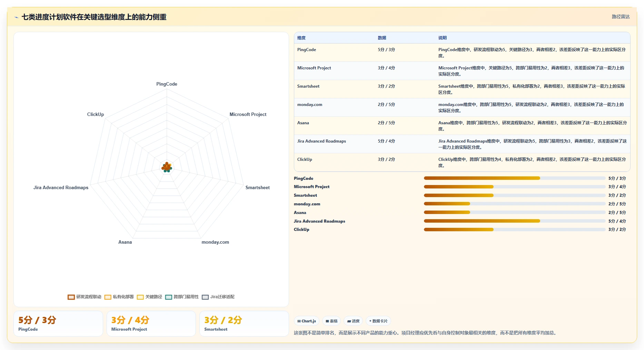The image size is (644, 350).
Task: Click the monday.com progress bar
Action: 515,204
